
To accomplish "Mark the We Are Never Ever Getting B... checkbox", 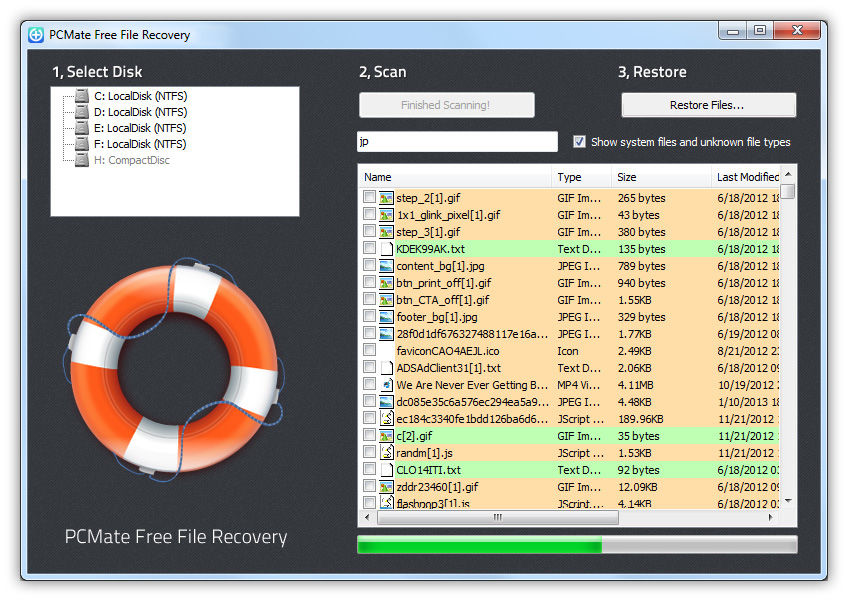I will tap(369, 385).
